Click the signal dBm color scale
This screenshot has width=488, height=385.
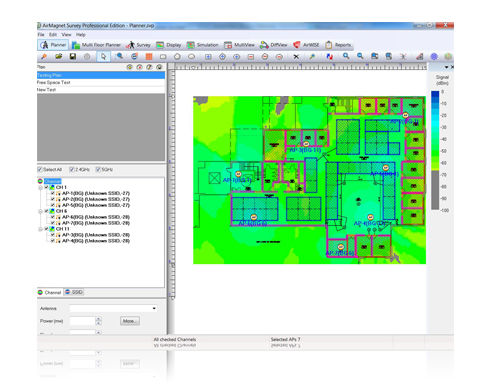coord(435,150)
